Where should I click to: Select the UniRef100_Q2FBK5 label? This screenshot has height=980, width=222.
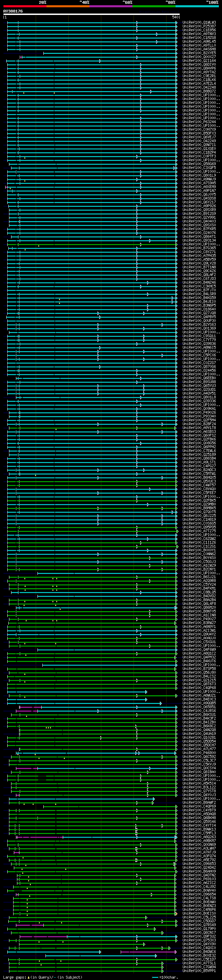(x=199, y=500)
